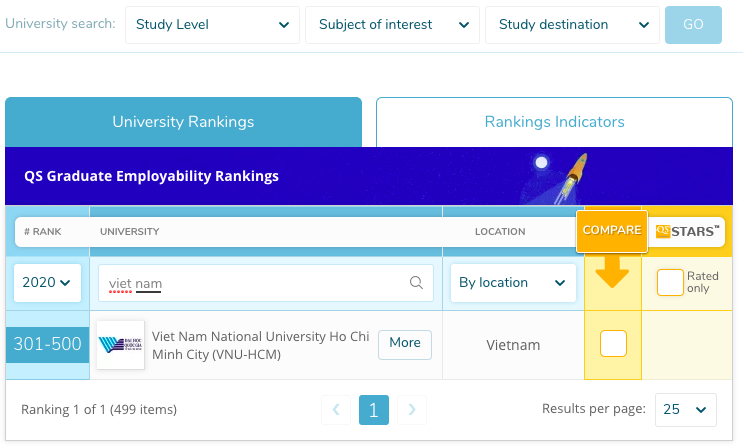Click the orange down arrow under Compare
The image size is (743, 447).
(x=612, y=272)
